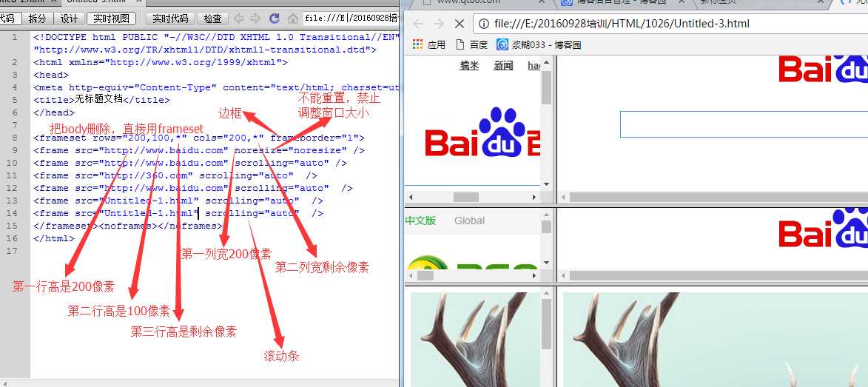Refresh the Dreamweaver live view
Image resolution: width=868 pixels, height=387 pixels.
pos(274,18)
